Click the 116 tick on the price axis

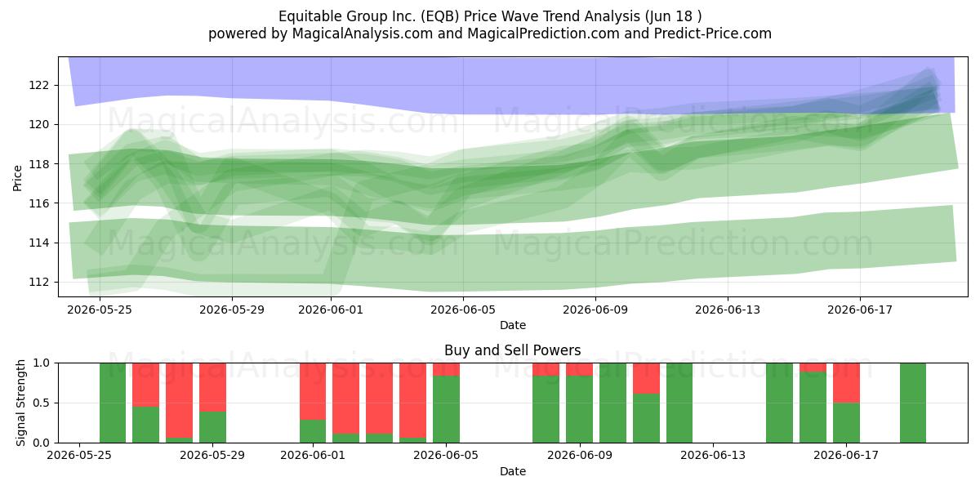pyautogui.click(x=39, y=203)
